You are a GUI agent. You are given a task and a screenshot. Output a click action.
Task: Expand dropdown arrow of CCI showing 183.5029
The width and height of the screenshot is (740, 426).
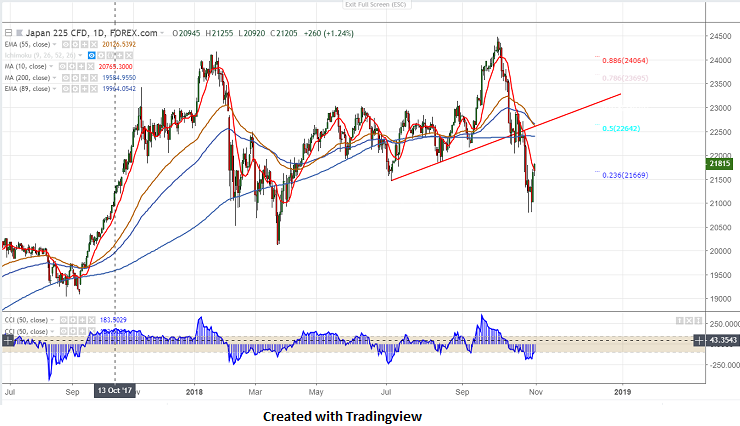pos(52,320)
